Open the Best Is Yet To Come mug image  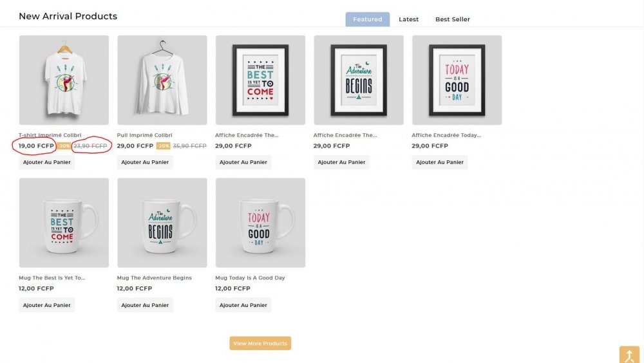64,223
